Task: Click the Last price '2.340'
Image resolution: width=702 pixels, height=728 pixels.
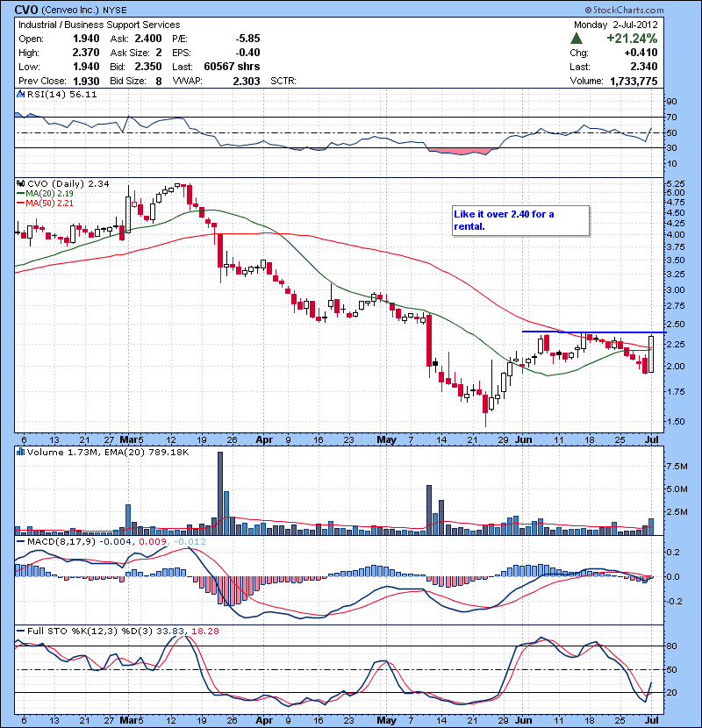Action: point(644,67)
